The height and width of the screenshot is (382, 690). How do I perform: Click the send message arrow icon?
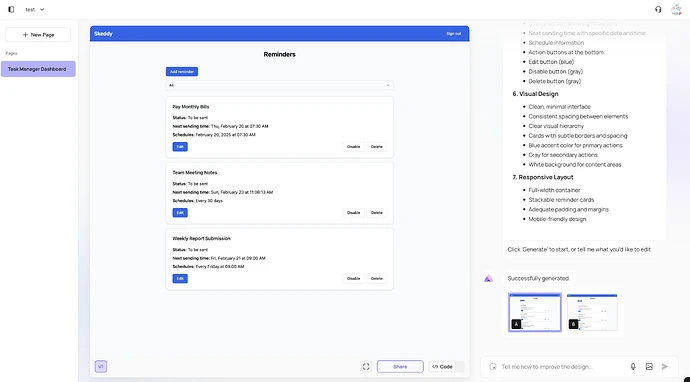(665, 367)
